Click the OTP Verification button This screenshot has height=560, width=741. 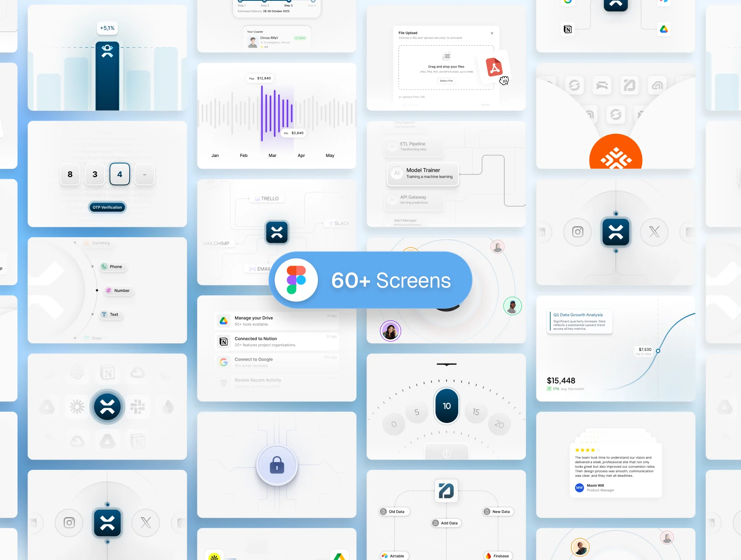click(107, 208)
